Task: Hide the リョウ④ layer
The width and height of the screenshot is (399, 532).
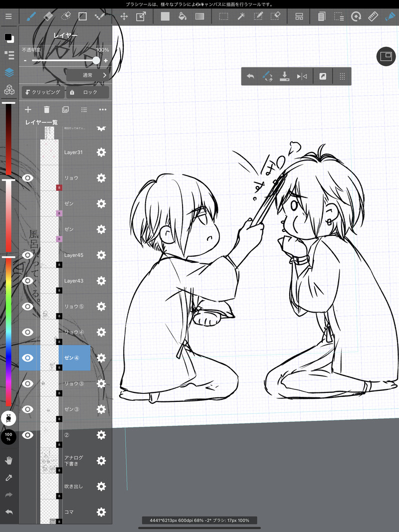Action: click(27, 332)
